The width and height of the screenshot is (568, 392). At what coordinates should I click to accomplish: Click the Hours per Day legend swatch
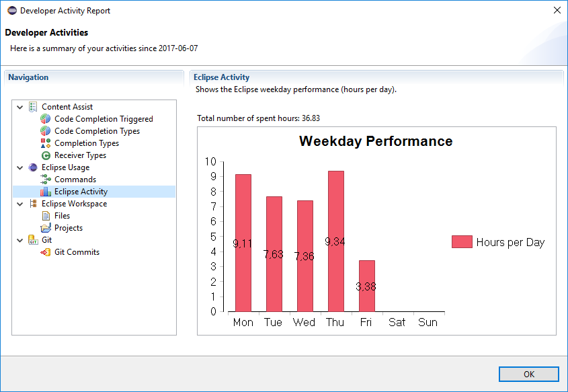click(x=462, y=241)
